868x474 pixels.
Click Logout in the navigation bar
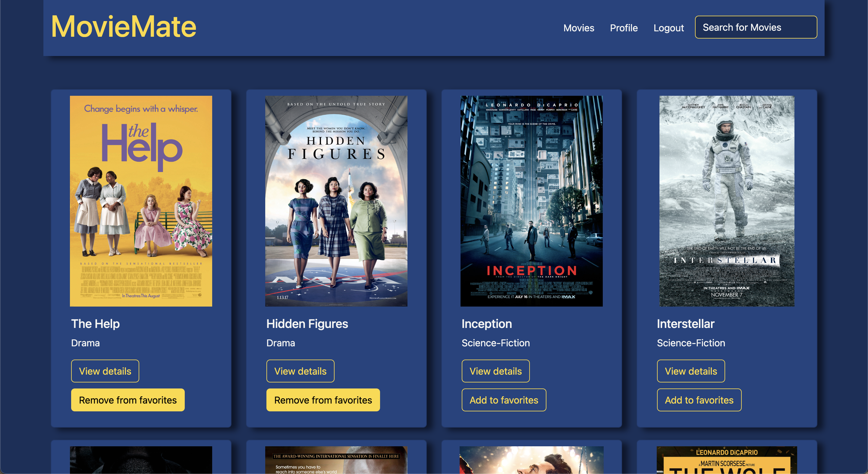click(668, 28)
